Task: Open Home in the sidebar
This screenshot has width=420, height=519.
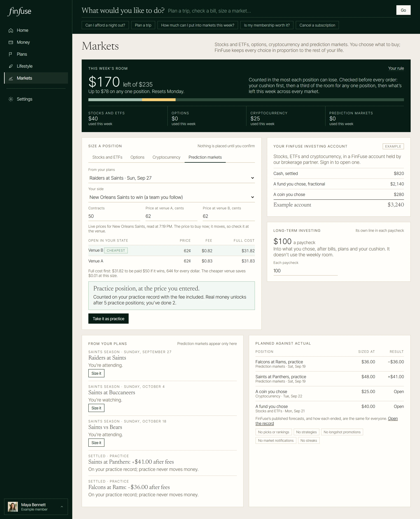Action: click(36, 30)
